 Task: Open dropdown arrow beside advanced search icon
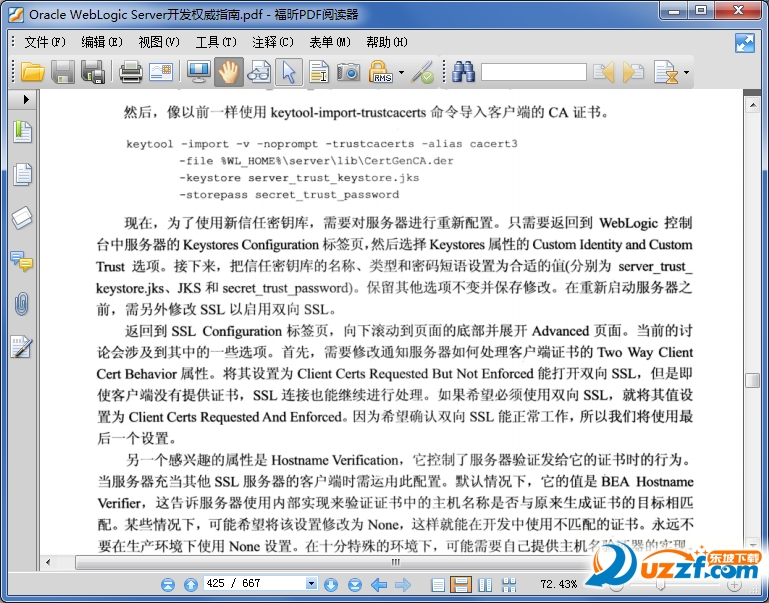pos(686,73)
